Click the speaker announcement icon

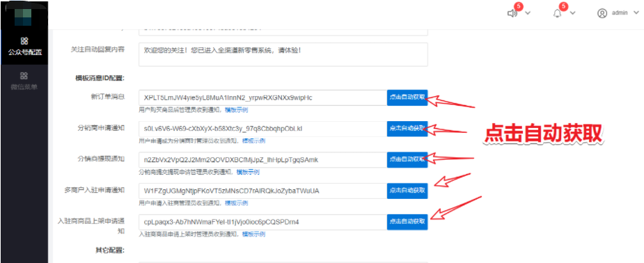(512, 13)
